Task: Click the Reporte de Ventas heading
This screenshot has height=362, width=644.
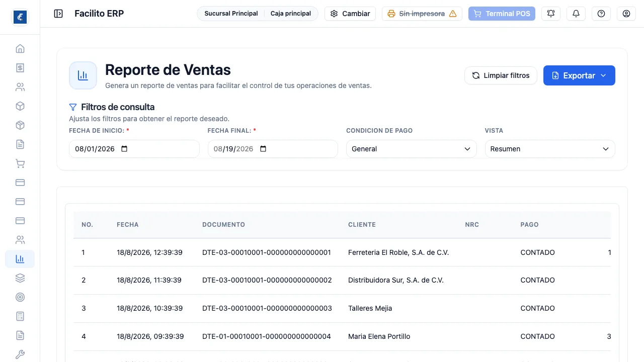Action: 168,70
